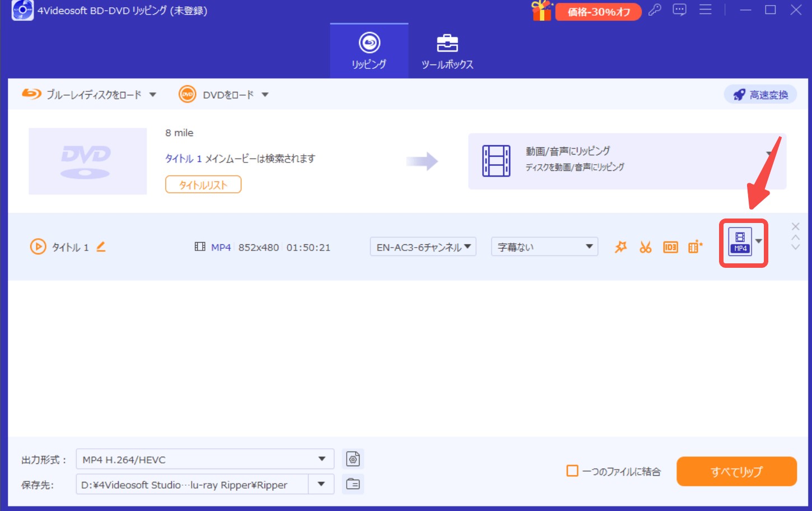The width and height of the screenshot is (812, 511).
Task: Click the 01:50:21 duration text
Action: pos(308,247)
